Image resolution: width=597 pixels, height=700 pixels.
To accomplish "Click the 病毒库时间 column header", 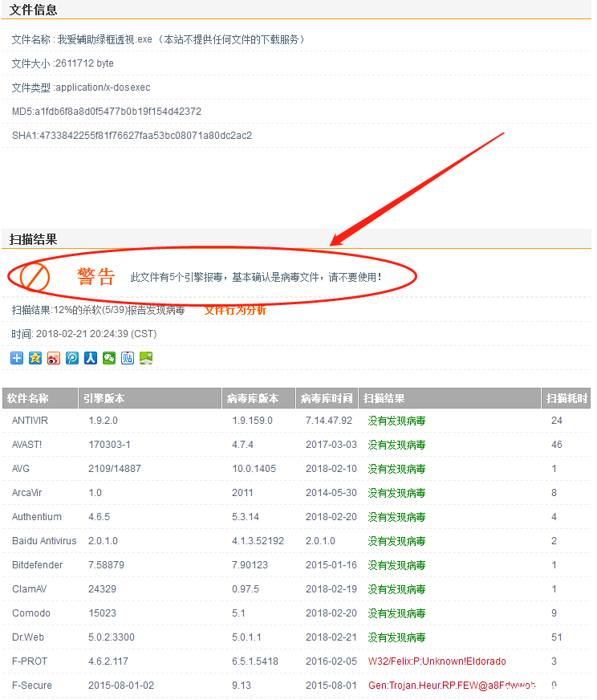I will [327, 398].
